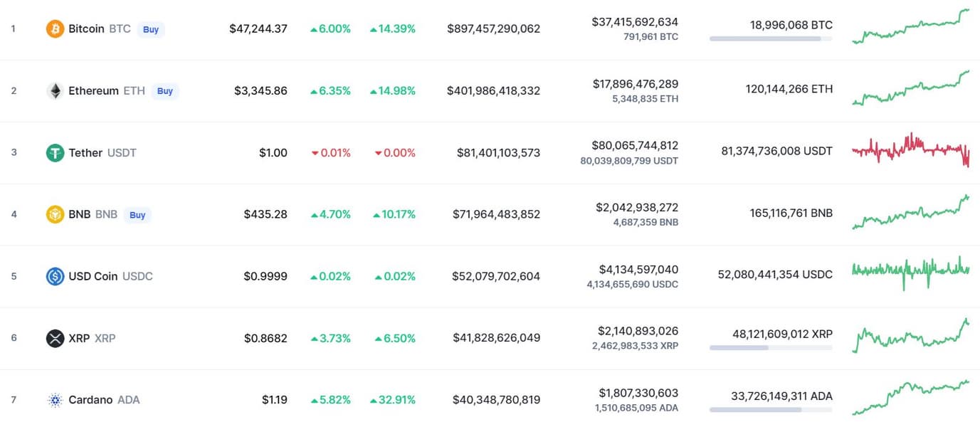This screenshot has width=980, height=427.
Task: Click the Cardano dotted logo icon
Action: click(x=55, y=400)
